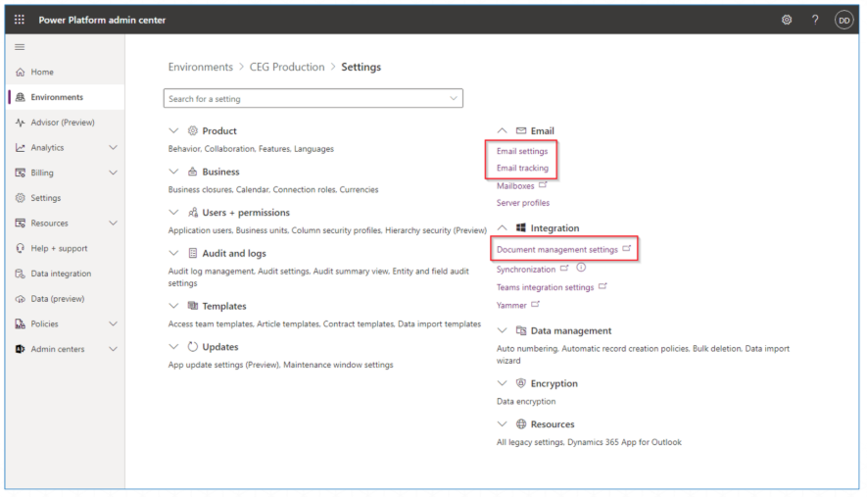Click the info icon beside Synchronization
The height and width of the screenshot is (497, 868).
coord(580,269)
